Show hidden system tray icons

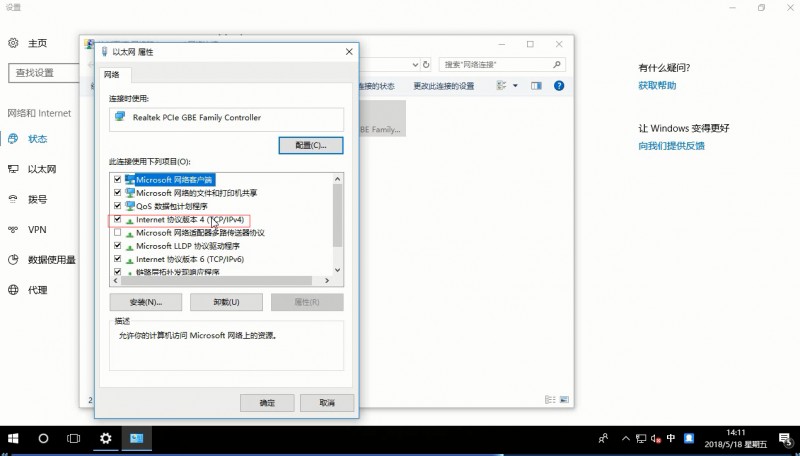point(626,438)
